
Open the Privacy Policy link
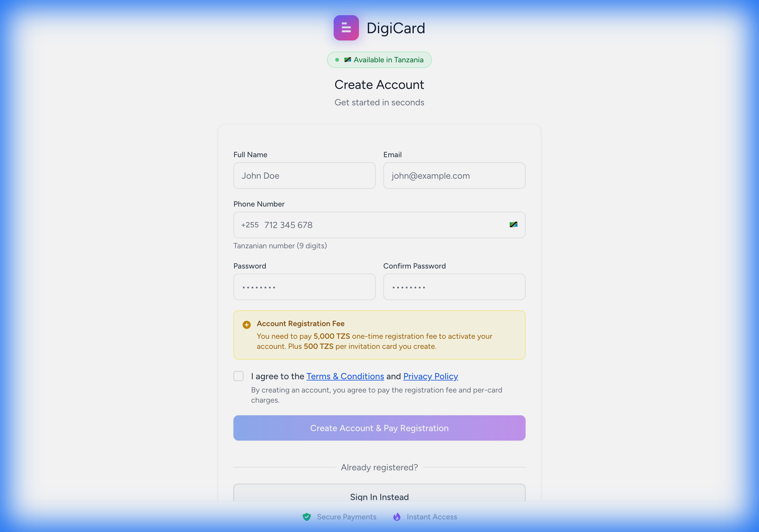pos(430,376)
